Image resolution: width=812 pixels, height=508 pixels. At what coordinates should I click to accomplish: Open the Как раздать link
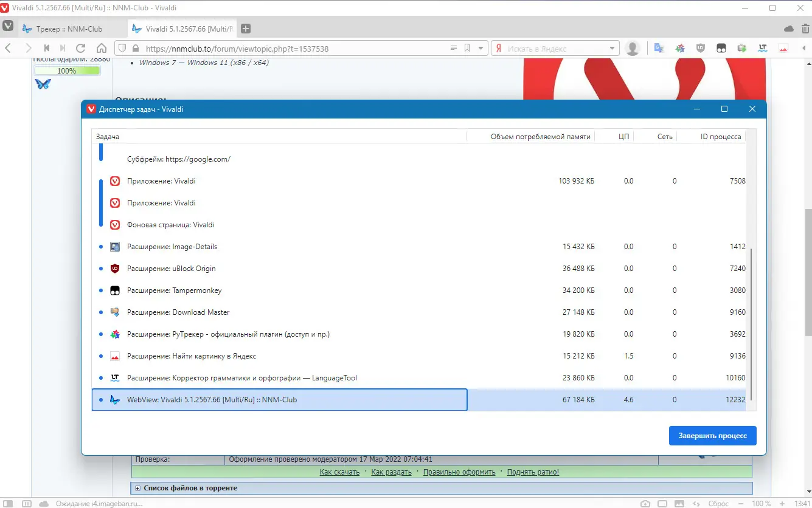pyautogui.click(x=391, y=472)
